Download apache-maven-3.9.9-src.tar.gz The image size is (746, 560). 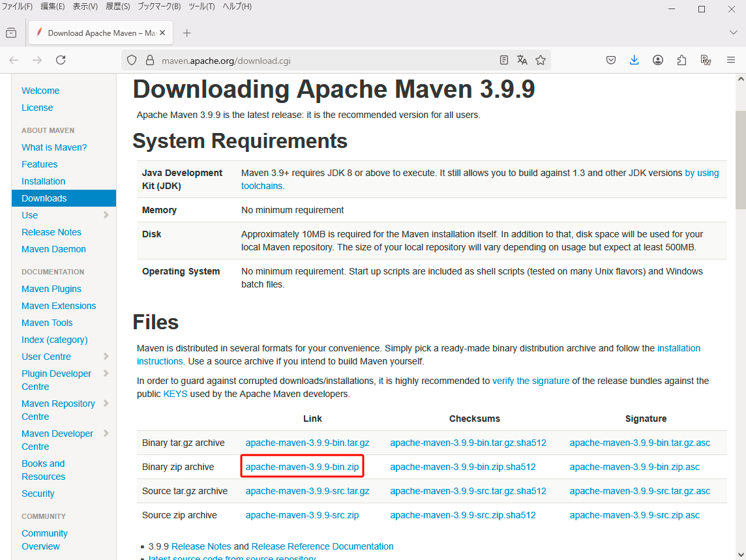pyautogui.click(x=307, y=491)
